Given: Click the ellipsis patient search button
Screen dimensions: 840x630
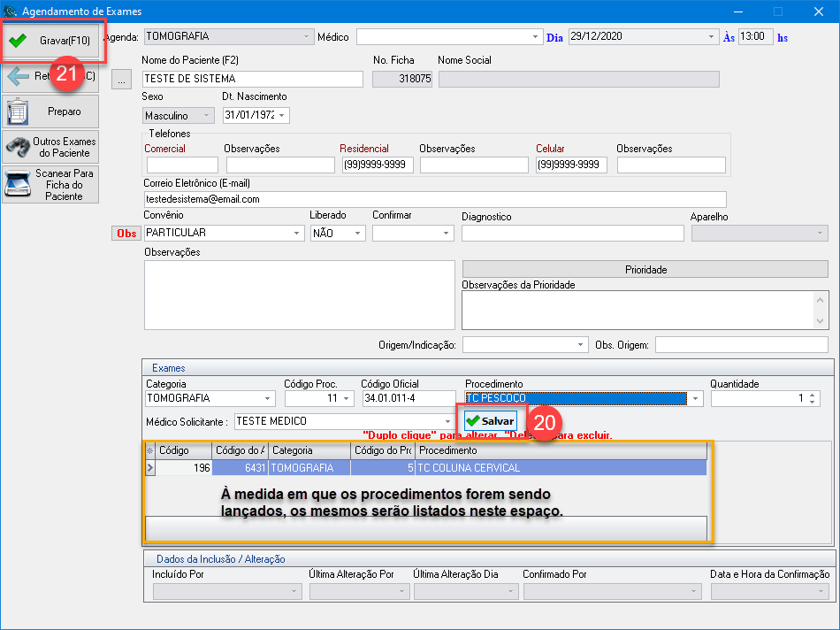Looking at the screenshot, I should pyautogui.click(x=123, y=80).
